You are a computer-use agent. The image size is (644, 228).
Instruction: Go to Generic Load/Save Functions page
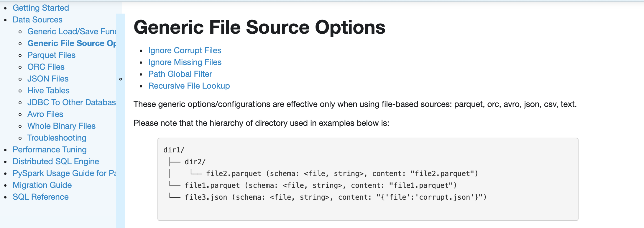[x=72, y=32]
